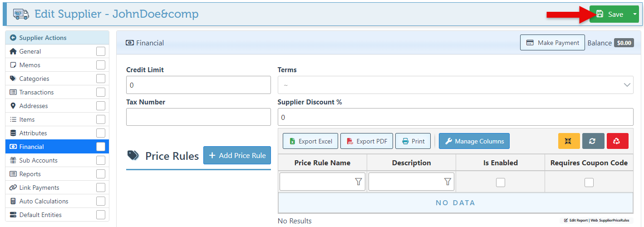Click into the Tax Number field
The image size is (644, 227).
click(198, 117)
